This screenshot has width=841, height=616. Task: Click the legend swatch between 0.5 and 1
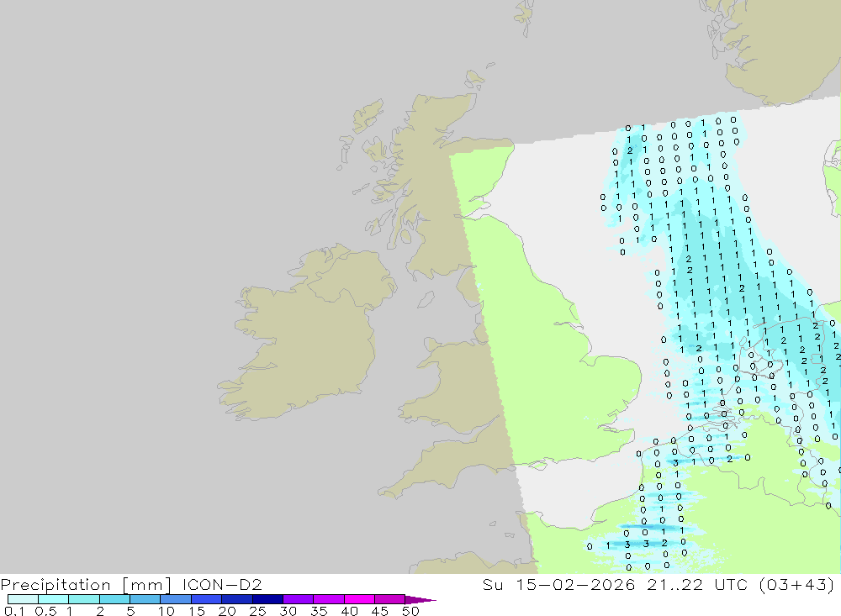[53, 599]
